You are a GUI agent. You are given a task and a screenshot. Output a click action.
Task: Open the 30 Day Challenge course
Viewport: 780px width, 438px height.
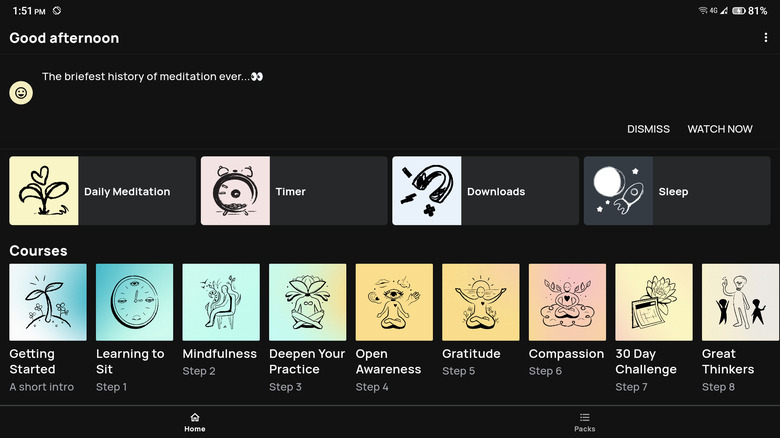pos(654,302)
